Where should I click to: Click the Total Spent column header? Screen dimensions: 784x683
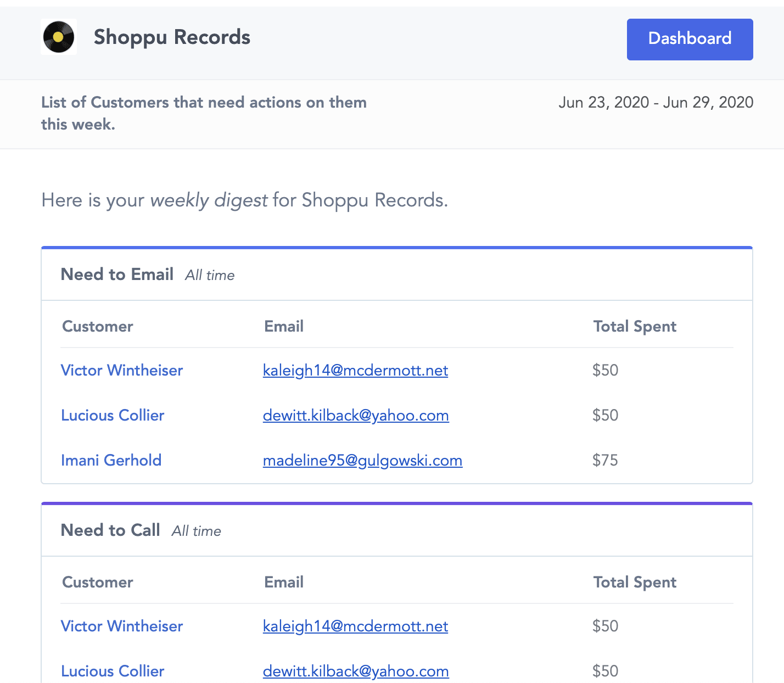[635, 326]
